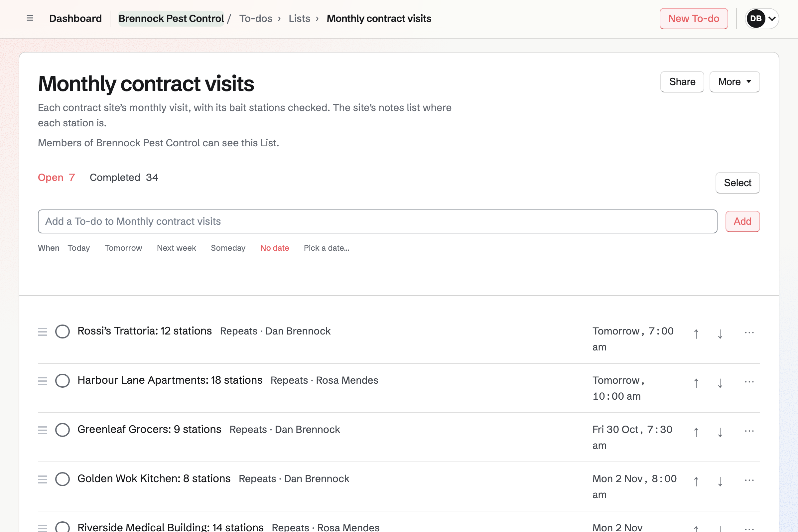Grab the drag handle for Harbour Lane Apartments
The width and height of the screenshot is (798, 532).
[43, 381]
